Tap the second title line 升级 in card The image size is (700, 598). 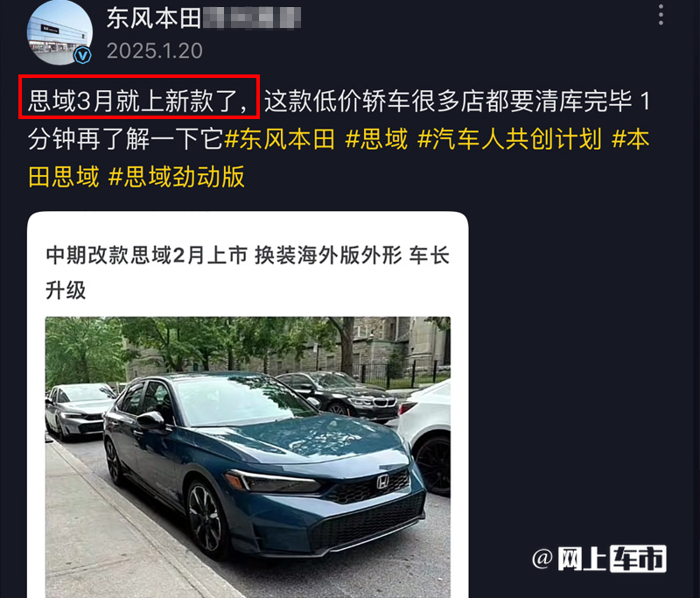pos(66,291)
